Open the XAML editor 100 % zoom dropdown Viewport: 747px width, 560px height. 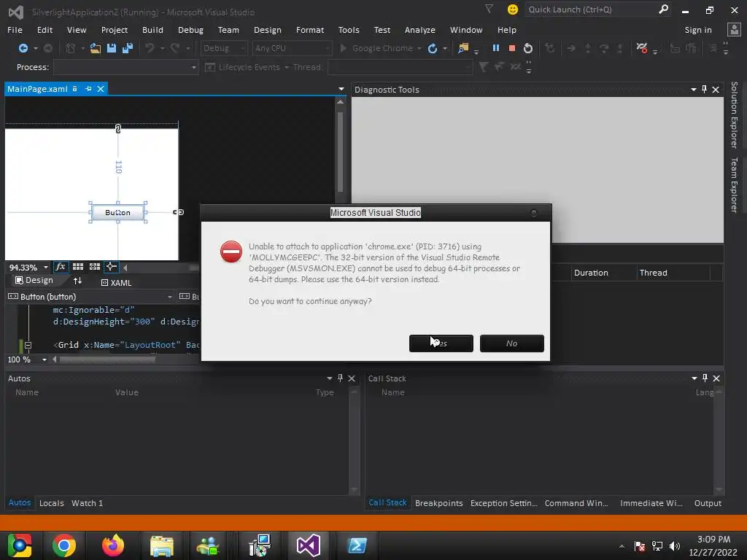tap(44, 359)
